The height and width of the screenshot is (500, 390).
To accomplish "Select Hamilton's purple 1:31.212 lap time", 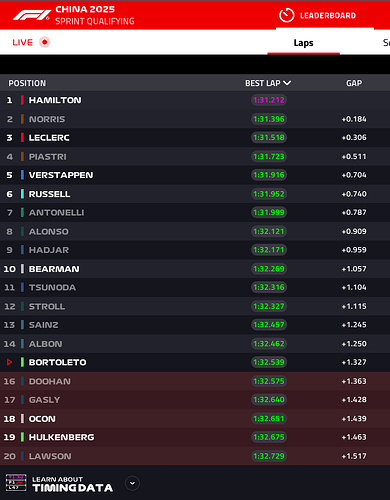I will click(x=269, y=100).
